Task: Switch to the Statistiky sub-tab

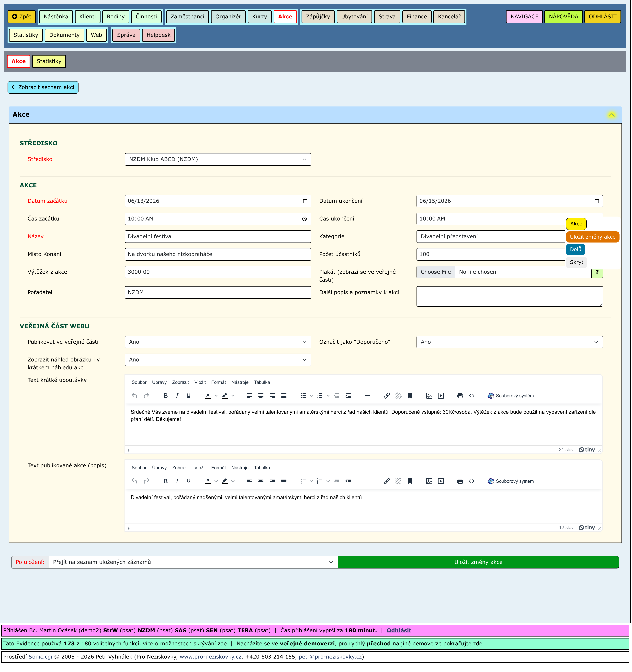Action: tap(49, 61)
